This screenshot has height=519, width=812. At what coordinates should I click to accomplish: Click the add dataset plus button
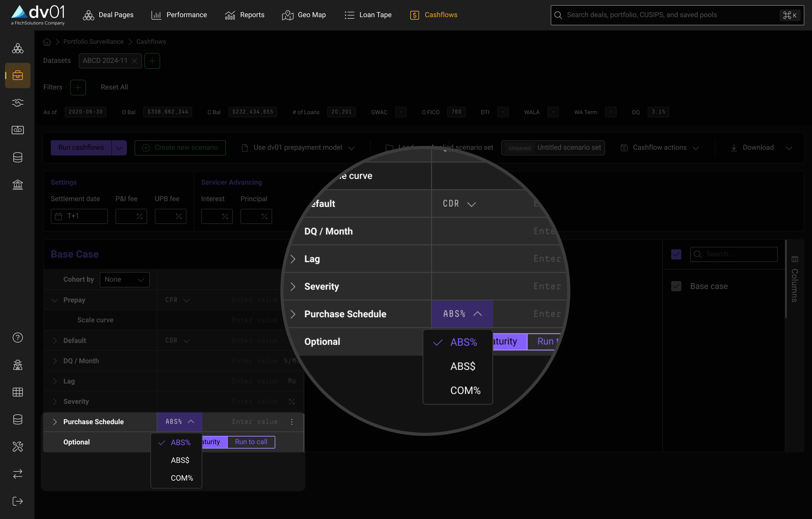[x=152, y=61]
